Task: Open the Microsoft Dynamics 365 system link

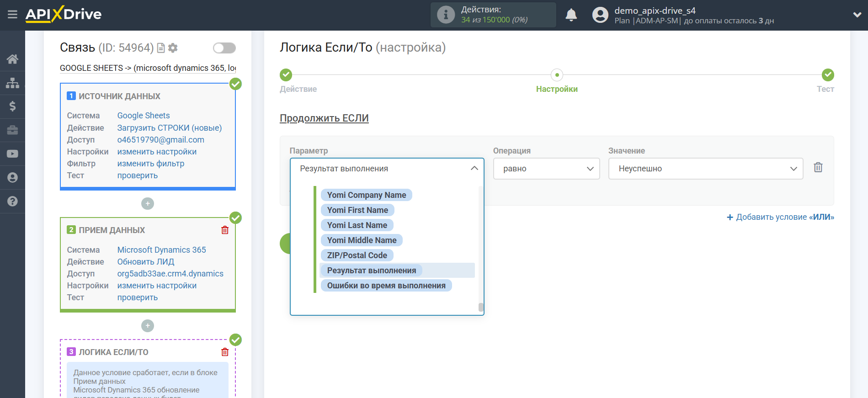Action: pos(162,250)
